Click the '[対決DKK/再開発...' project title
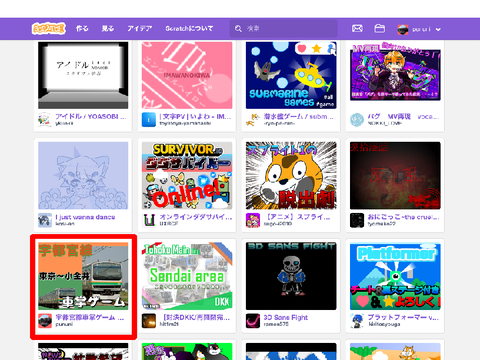Screen dimensions: 480x360 tap(195, 317)
